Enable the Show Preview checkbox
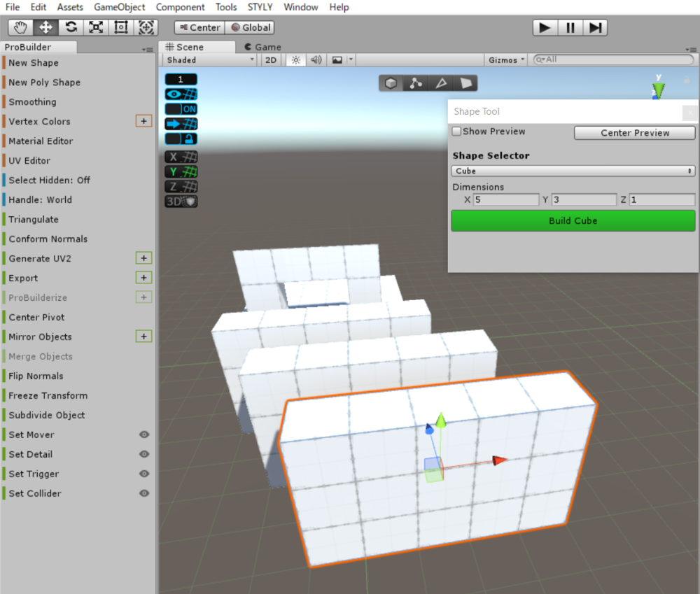 pyautogui.click(x=456, y=132)
